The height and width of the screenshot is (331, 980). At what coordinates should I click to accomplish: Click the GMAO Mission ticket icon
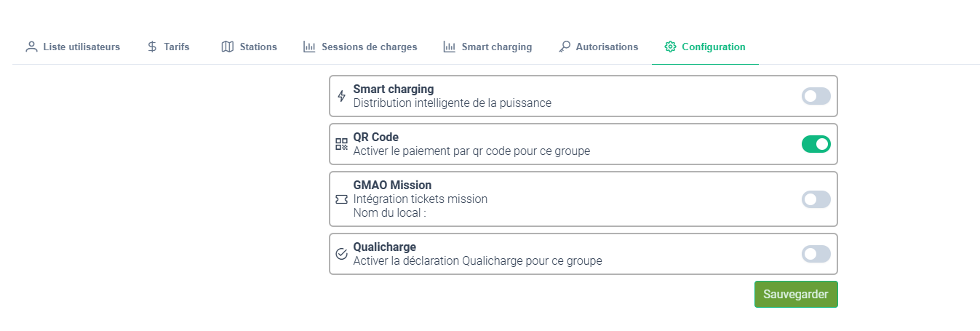coord(341,199)
